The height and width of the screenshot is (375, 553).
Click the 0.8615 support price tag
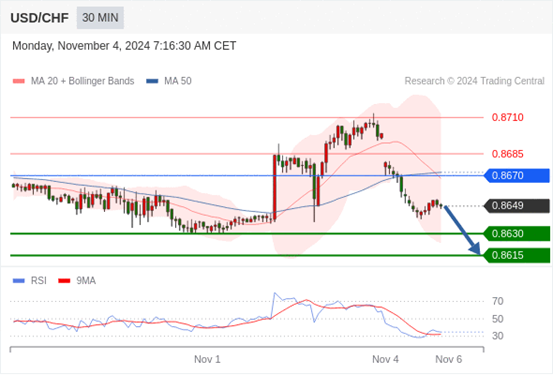[x=516, y=255]
